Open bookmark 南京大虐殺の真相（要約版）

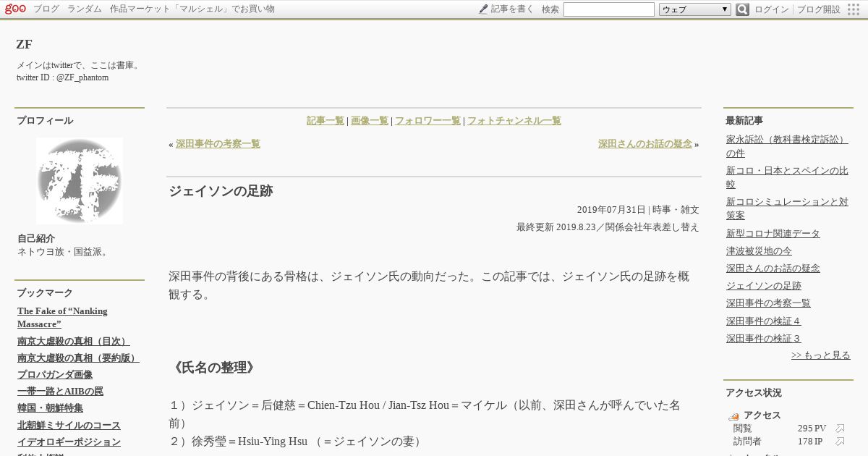78,358
